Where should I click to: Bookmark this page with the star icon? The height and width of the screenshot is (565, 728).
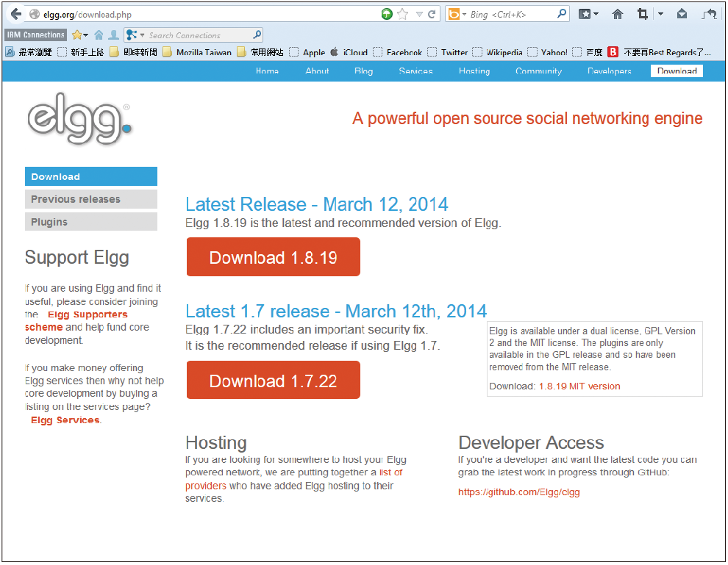pos(402,15)
